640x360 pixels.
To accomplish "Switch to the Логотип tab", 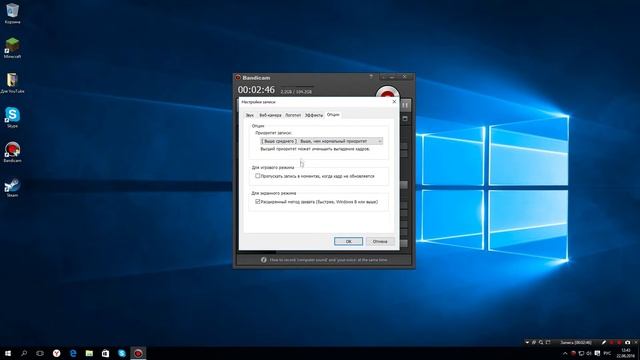I will (x=293, y=115).
